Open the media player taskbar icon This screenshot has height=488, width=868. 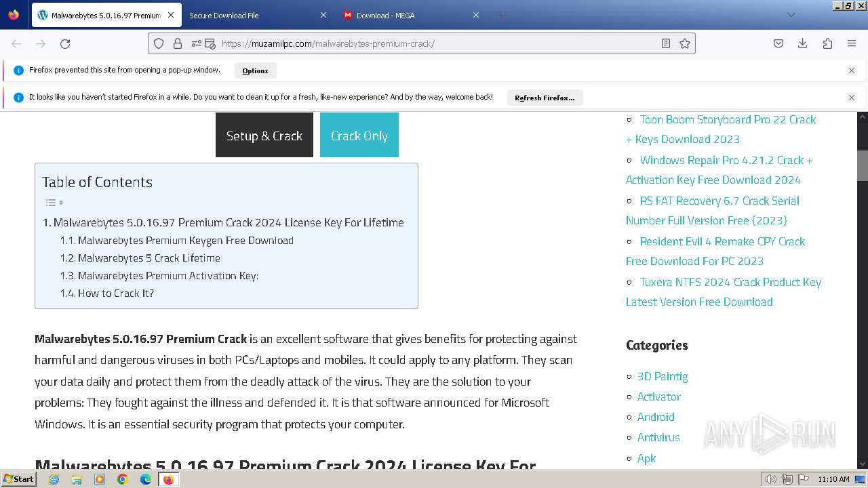coord(100,479)
